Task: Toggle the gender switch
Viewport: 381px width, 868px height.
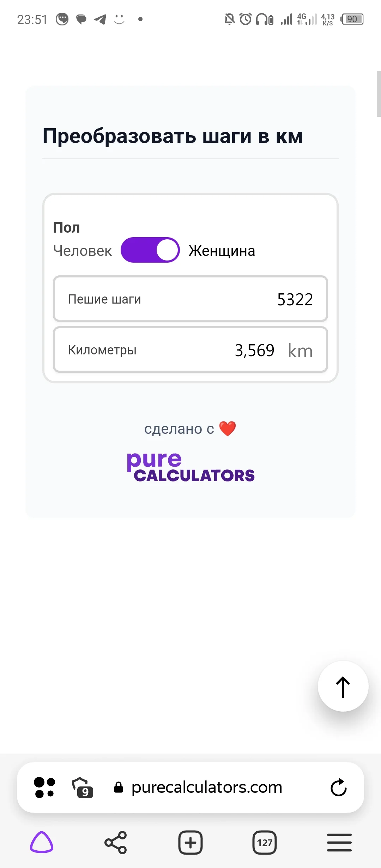Action: [x=150, y=250]
